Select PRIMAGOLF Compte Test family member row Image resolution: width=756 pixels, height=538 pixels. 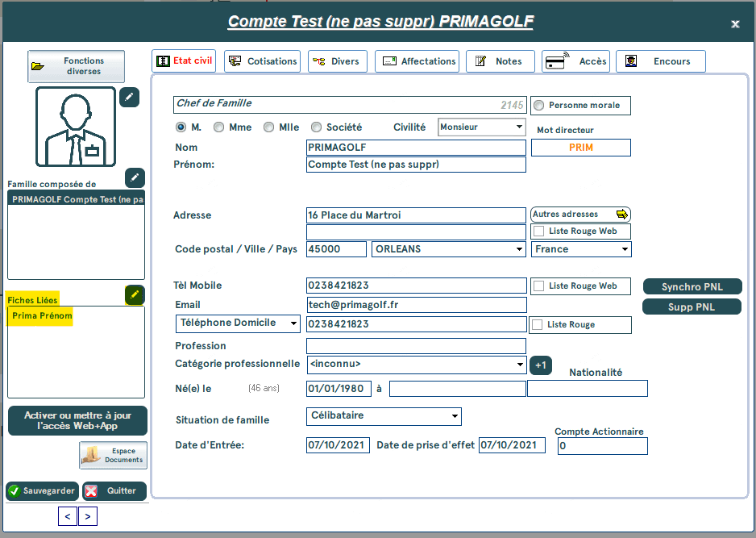[77, 199]
